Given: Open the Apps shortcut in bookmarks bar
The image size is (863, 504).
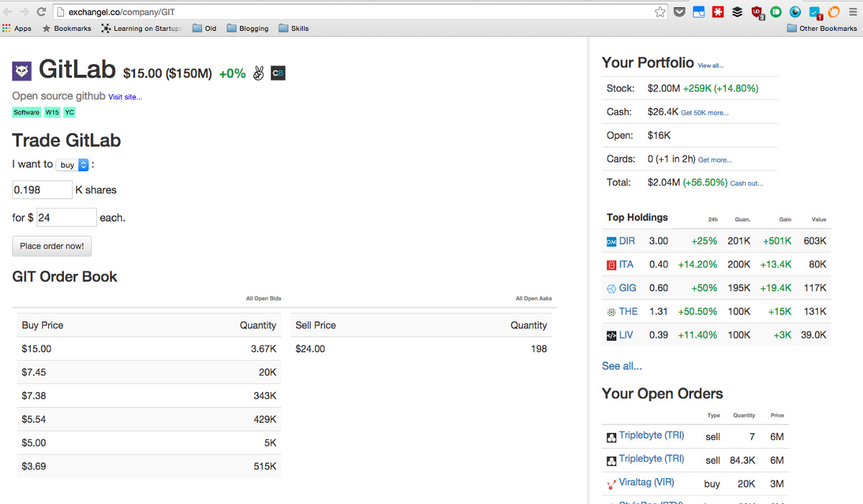Looking at the screenshot, I should pyautogui.click(x=17, y=29).
